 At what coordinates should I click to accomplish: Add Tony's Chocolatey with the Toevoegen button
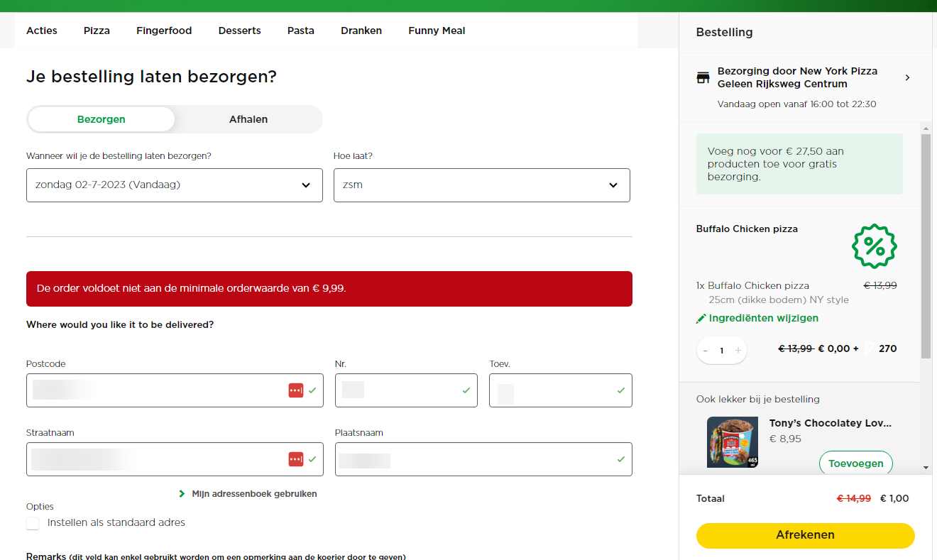855,463
